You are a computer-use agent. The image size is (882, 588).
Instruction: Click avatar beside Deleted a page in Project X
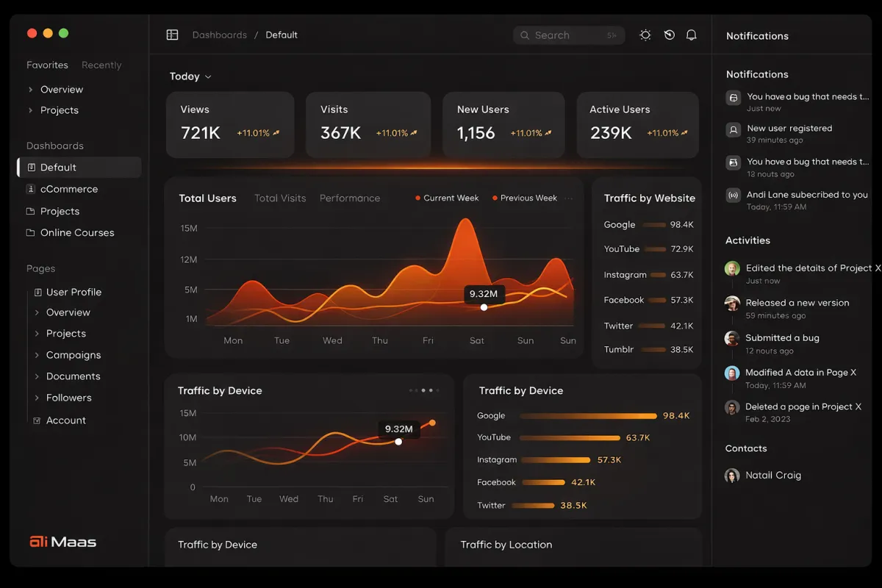[732, 407]
